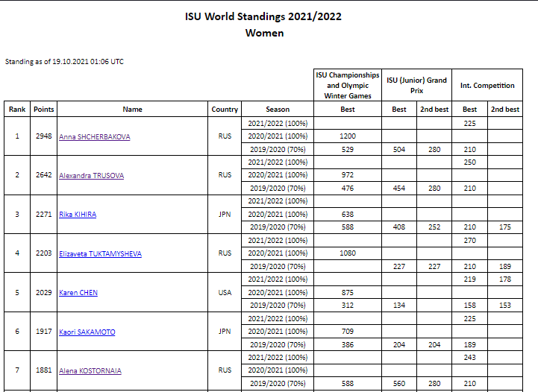
Task: Click the USA country cell for Karen Chen
Action: point(225,293)
